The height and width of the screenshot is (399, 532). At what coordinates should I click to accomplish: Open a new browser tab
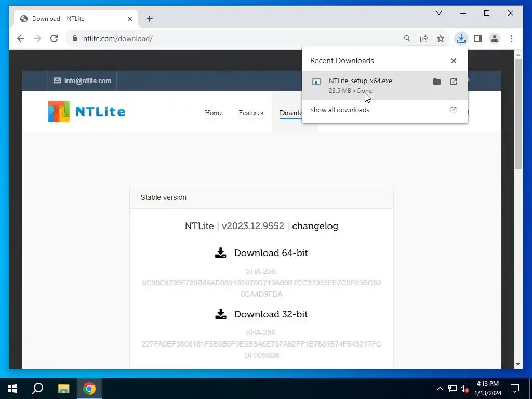point(150,19)
